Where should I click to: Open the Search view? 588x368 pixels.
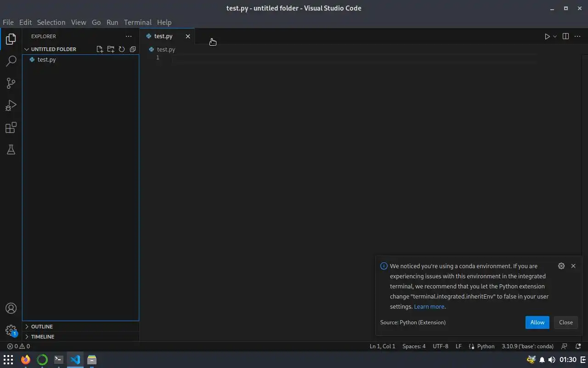(11, 61)
